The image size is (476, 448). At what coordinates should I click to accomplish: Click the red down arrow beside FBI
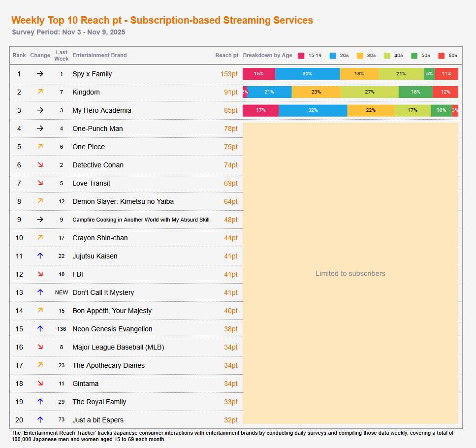[x=40, y=274]
